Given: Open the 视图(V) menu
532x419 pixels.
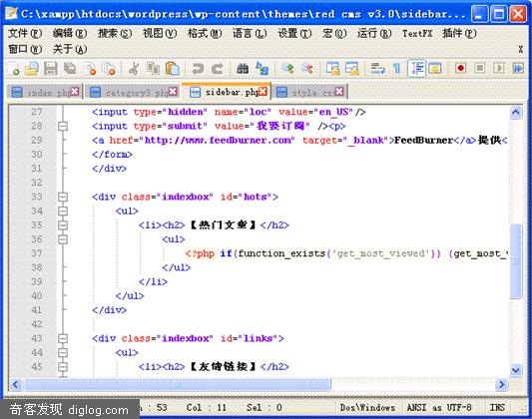Looking at the screenshot, I should tap(160, 33).
